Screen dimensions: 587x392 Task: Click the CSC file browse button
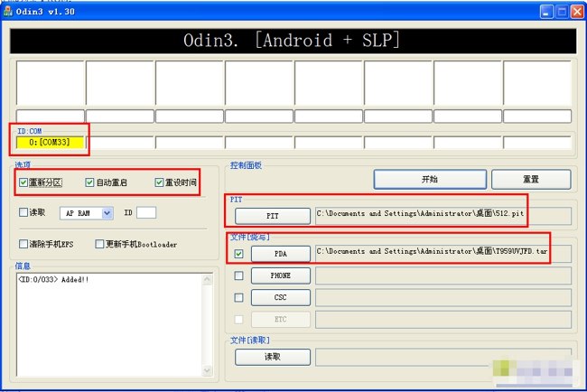280,297
